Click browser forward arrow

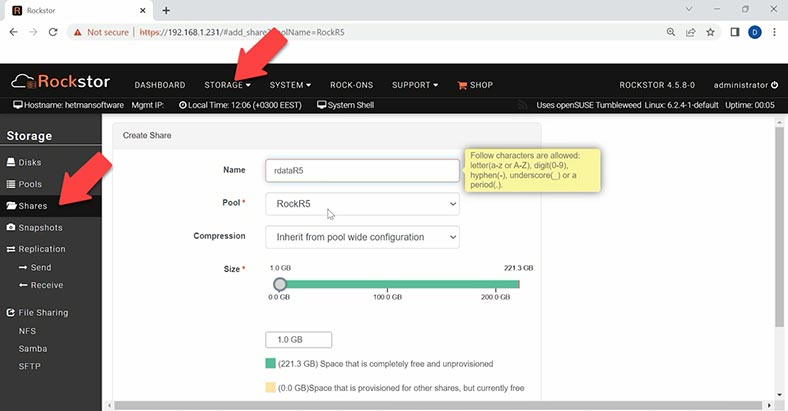pos(33,32)
